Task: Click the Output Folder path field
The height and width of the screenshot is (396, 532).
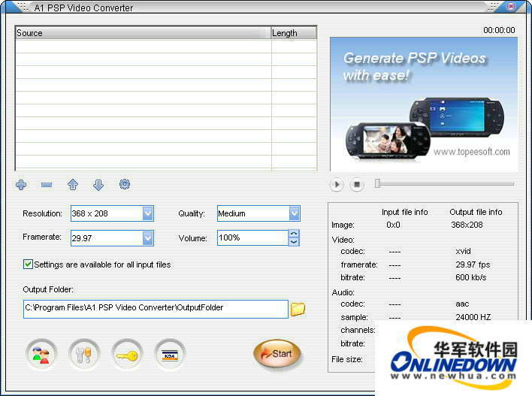Action: 156,309
